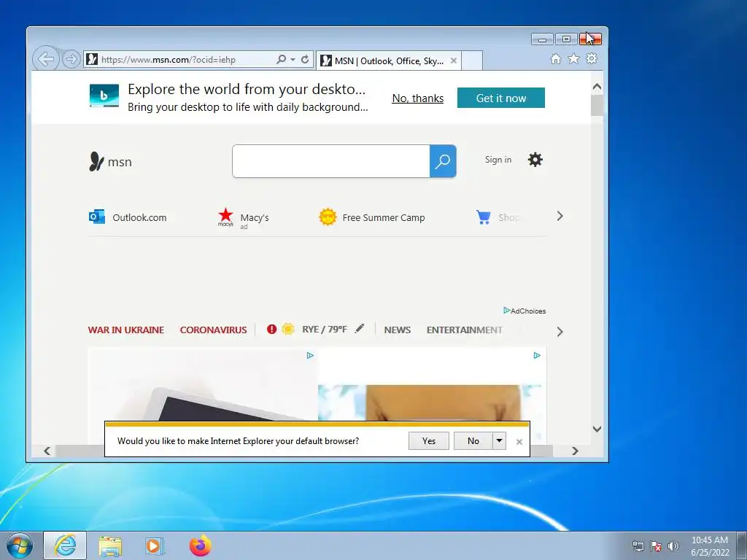Launch Windows Media Player from taskbar
Image resolution: width=747 pixels, height=560 pixels.
click(x=155, y=545)
